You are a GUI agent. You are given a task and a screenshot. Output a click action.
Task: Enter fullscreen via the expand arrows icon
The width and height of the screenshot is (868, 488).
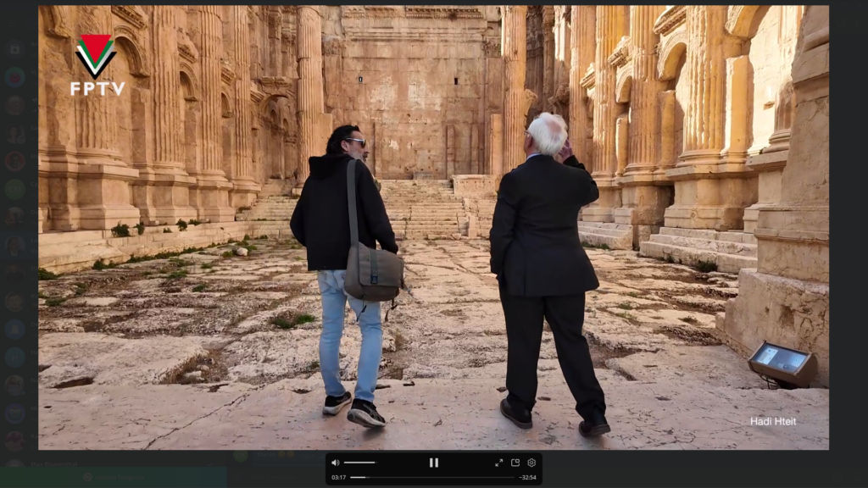pos(498,463)
